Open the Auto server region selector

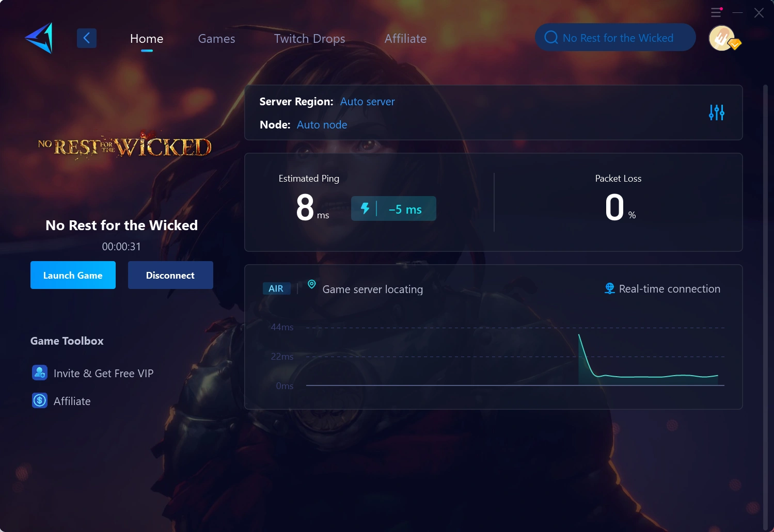point(367,101)
